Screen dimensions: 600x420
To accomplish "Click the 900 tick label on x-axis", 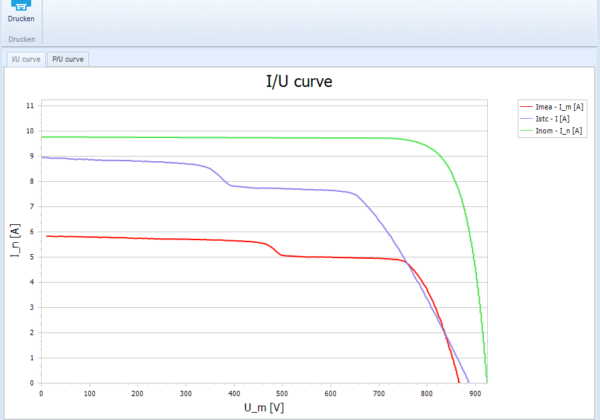I will pyautogui.click(x=475, y=394).
